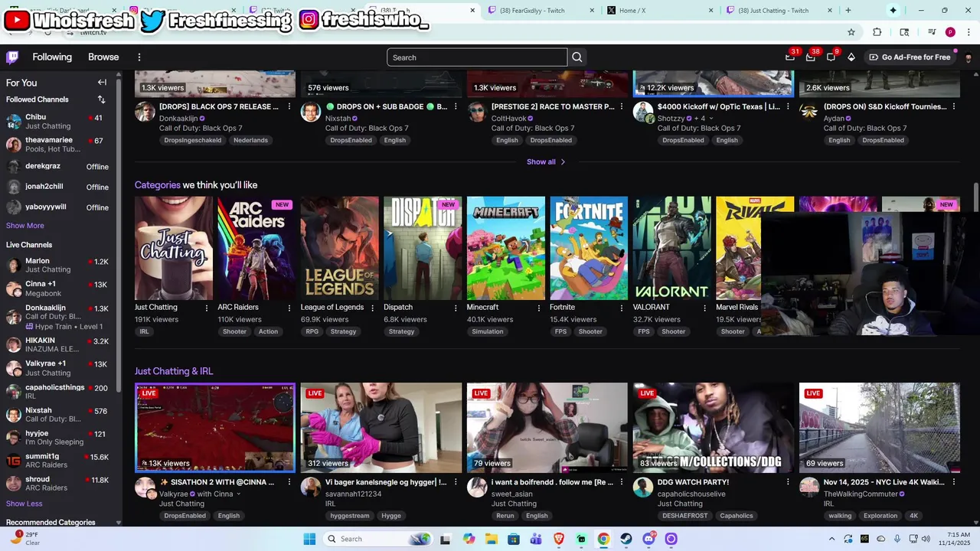Open Donkaaklijn avatar beside Black Ops stream
The image size is (980, 551).
click(145, 112)
